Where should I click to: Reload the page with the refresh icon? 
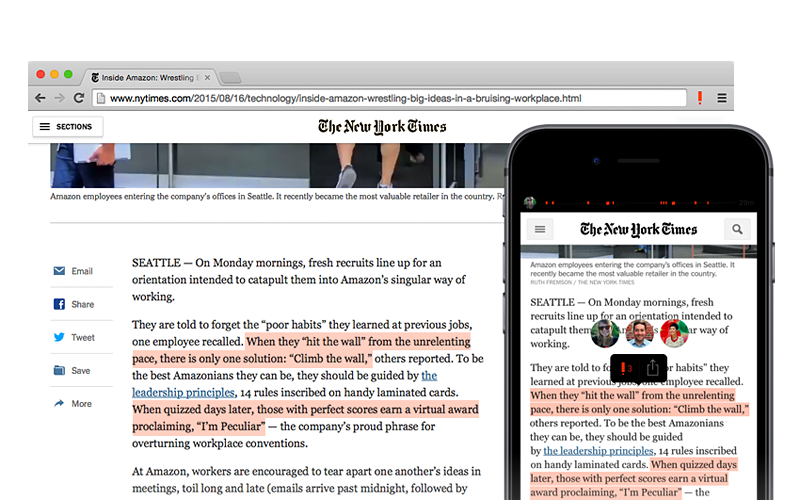(78, 98)
